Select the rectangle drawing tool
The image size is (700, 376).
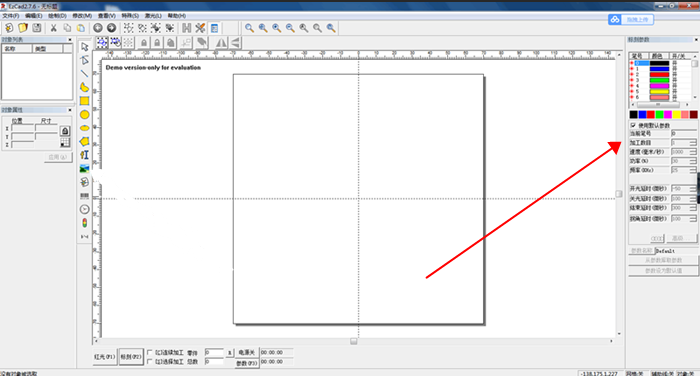tap(84, 101)
